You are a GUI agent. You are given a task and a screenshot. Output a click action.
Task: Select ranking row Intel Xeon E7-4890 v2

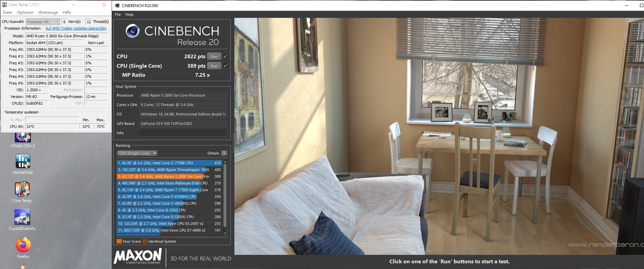click(169, 230)
